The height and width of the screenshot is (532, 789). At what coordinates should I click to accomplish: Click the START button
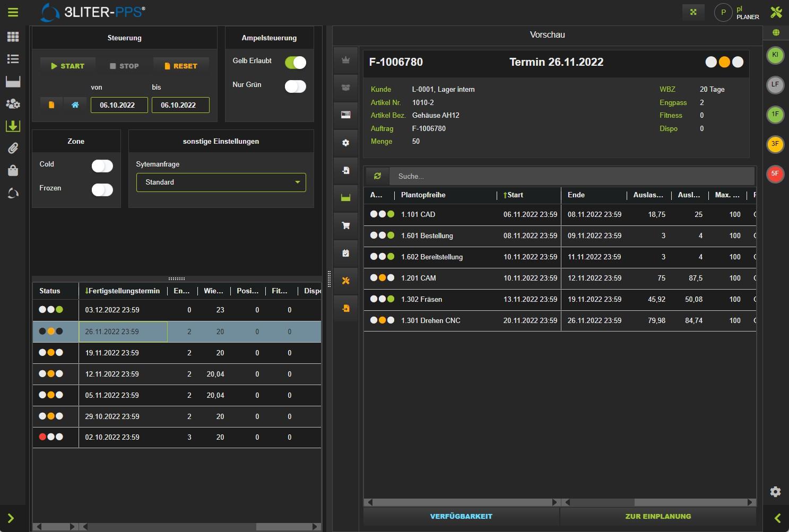(x=68, y=66)
